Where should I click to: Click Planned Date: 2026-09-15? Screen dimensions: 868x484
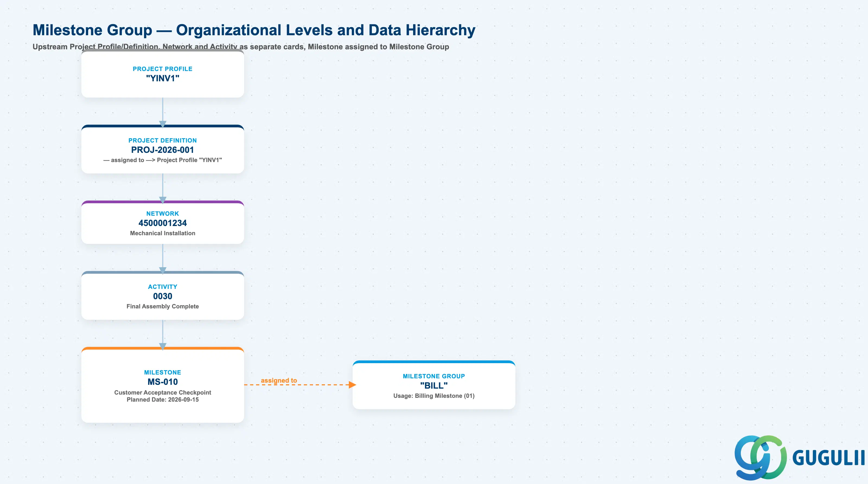point(162,399)
